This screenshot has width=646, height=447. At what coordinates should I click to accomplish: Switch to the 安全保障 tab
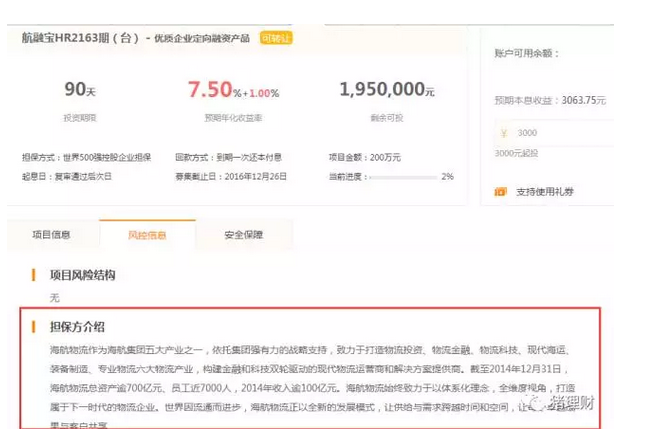tap(243, 235)
